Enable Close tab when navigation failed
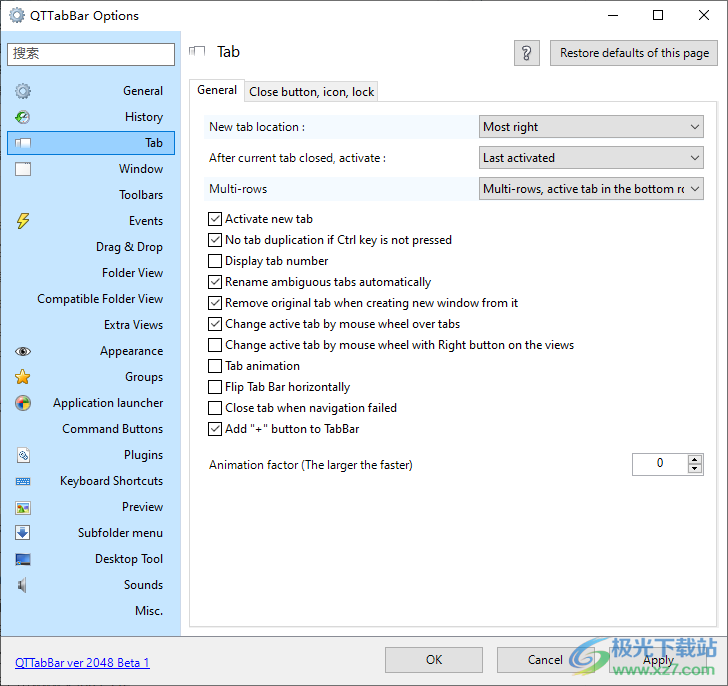Viewport: 728px width, 686px height. tap(214, 408)
